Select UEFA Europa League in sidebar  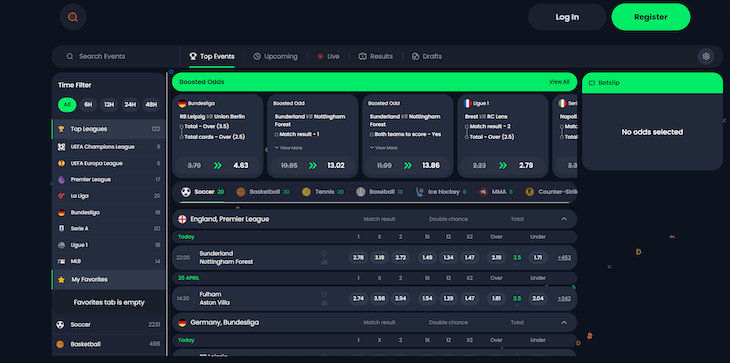108,163
